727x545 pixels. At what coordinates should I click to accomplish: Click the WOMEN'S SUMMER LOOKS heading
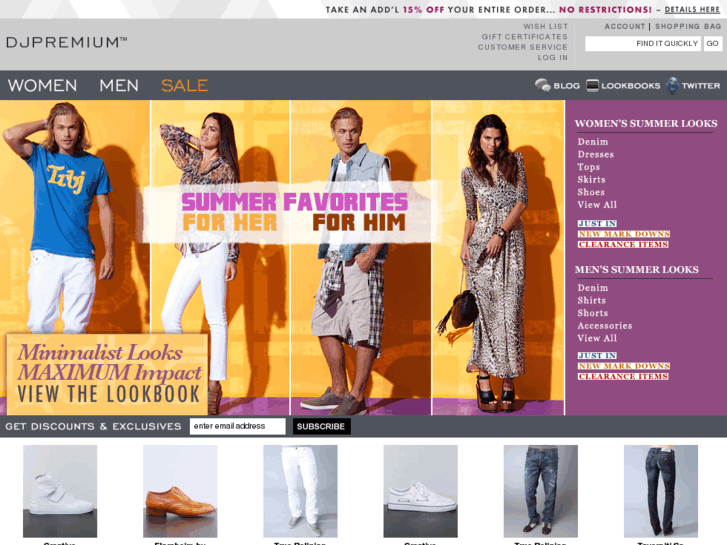[646, 123]
